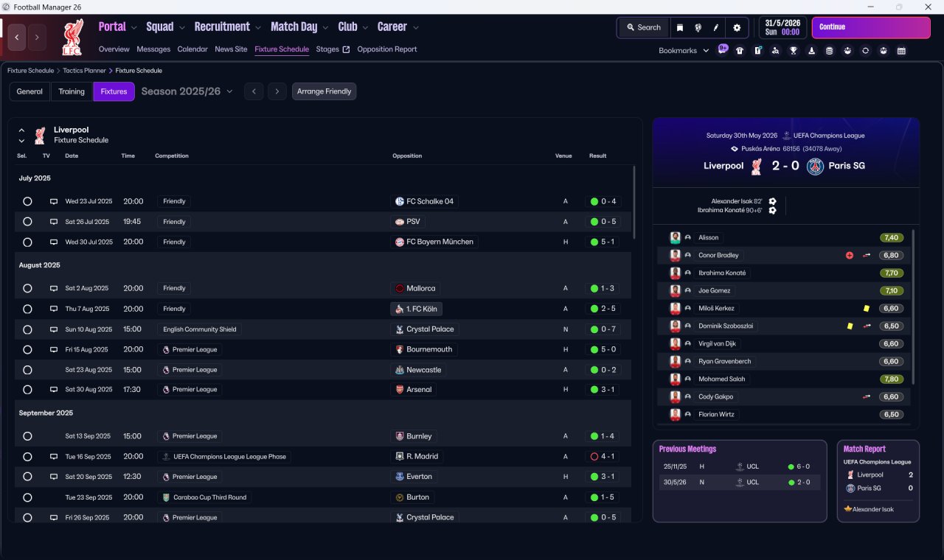Switch to the Training tab

click(x=72, y=91)
